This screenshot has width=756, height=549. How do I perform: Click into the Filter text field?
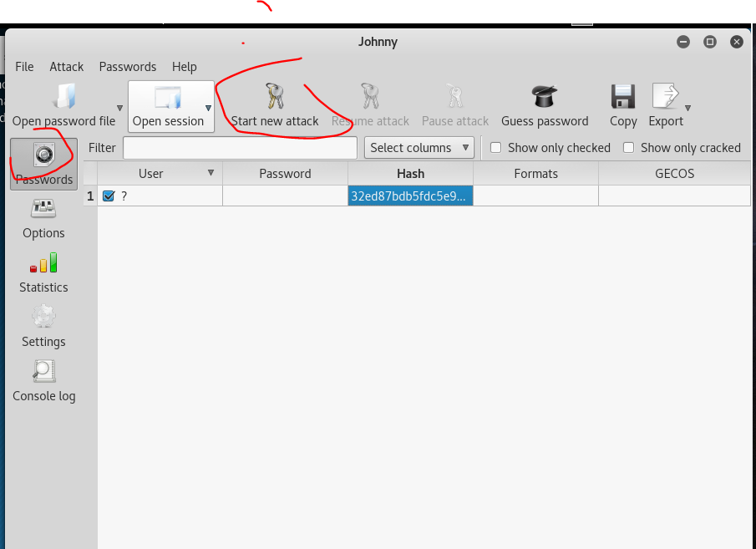click(240, 148)
